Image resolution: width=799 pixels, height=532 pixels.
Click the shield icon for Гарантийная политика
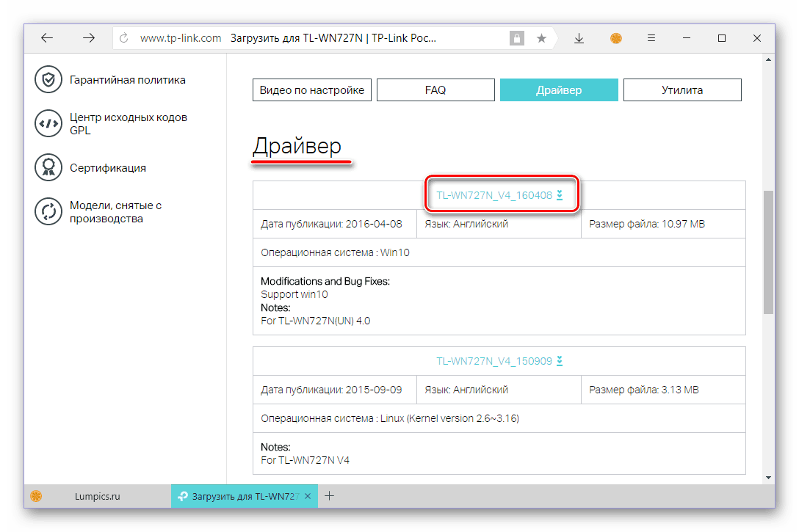(x=48, y=80)
